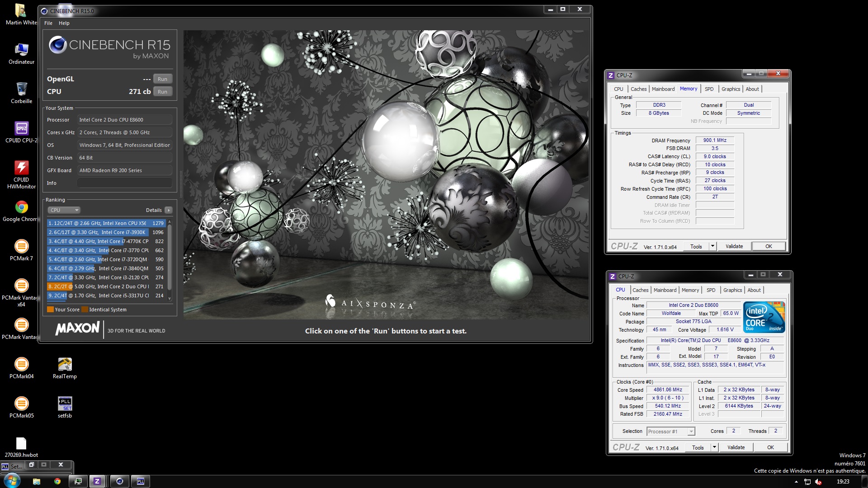Click Show Desktop button at taskbar end

pos(864,482)
